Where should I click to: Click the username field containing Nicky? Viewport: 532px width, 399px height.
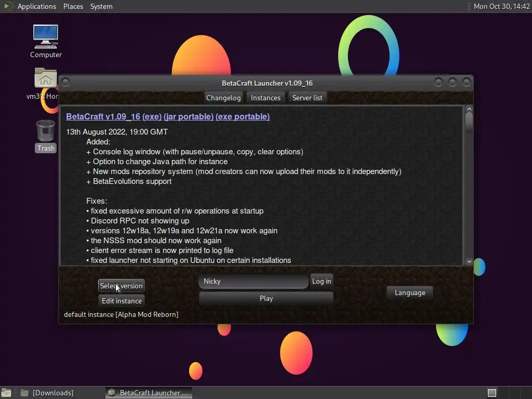click(x=254, y=281)
